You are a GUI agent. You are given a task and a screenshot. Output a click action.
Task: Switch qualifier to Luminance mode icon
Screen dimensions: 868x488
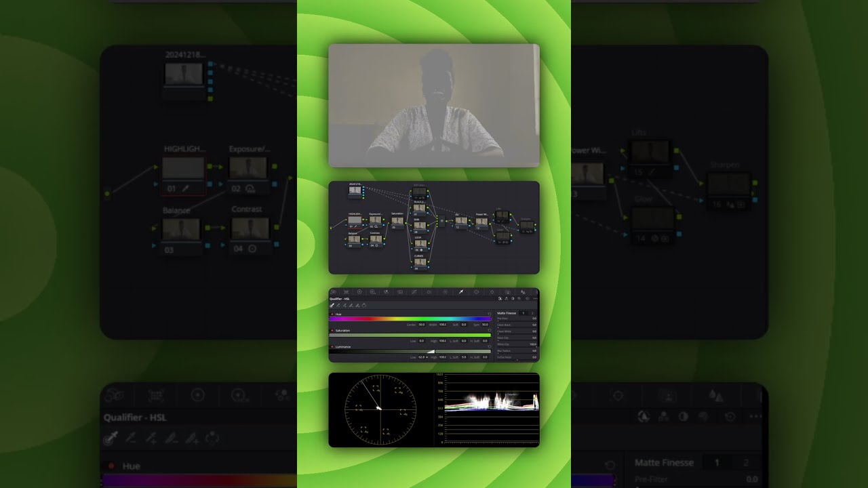(513, 299)
